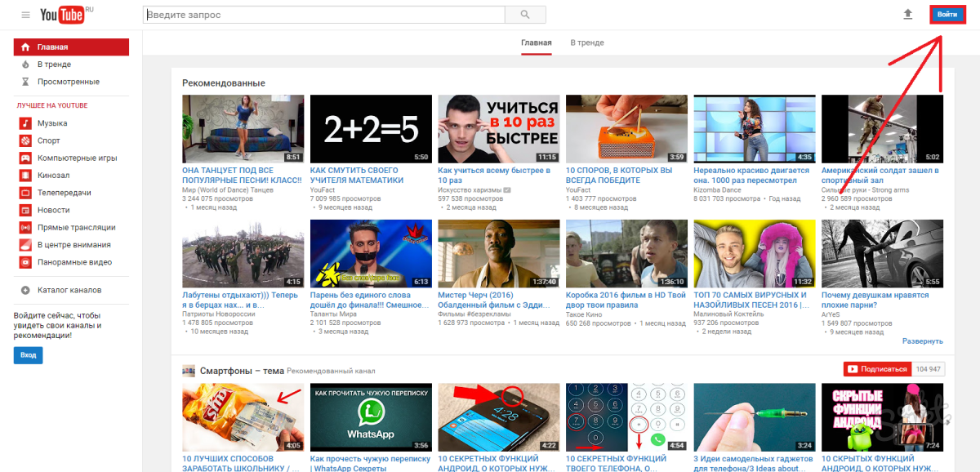Click the Панорамные видео icon
980x472 pixels.
(25, 262)
